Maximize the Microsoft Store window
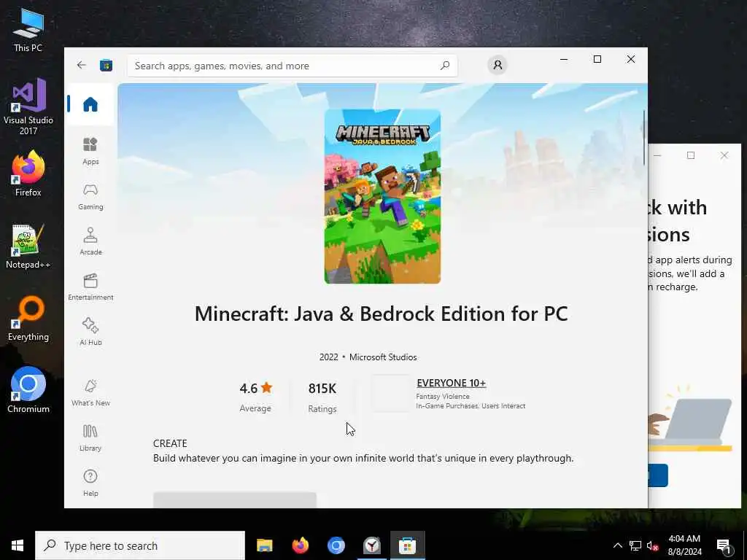747x560 pixels. [x=597, y=59]
